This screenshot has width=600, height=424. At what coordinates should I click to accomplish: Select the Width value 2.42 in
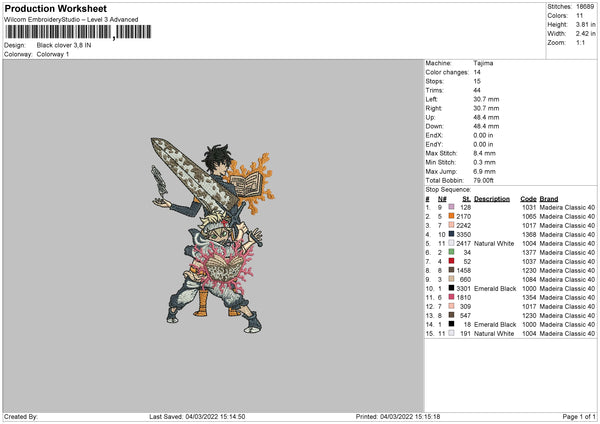coord(585,34)
